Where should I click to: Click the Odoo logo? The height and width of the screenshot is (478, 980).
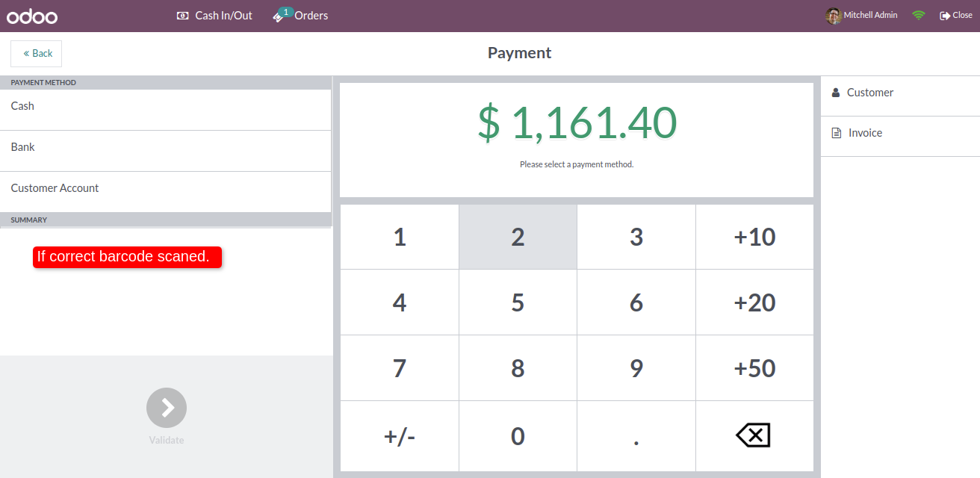click(32, 16)
